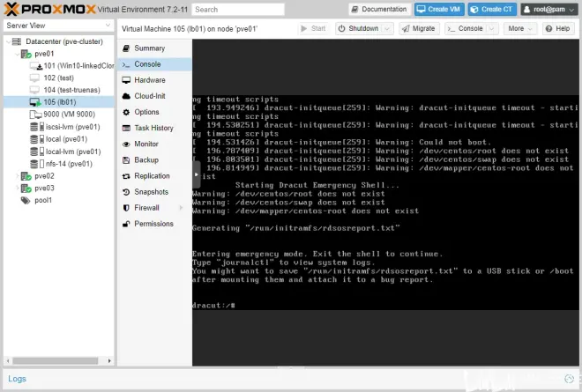The height and width of the screenshot is (392, 582).
Task: Click the running VM 105 icon
Action: coord(35,102)
